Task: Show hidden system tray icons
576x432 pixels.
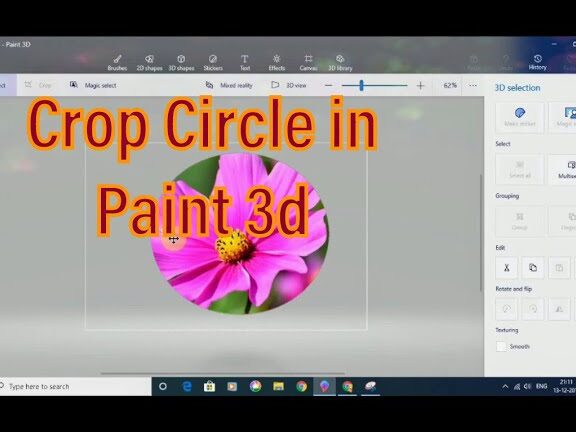Action: coord(505,386)
